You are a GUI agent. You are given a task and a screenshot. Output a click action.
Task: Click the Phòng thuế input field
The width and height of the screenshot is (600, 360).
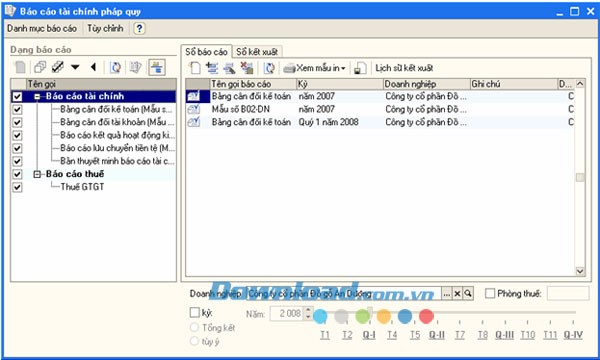568,293
